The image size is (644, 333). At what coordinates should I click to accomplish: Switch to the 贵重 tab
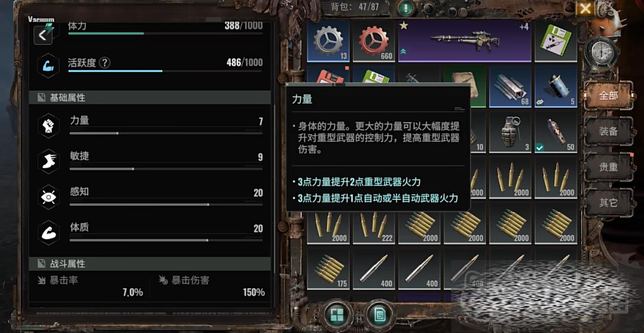pos(609,167)
